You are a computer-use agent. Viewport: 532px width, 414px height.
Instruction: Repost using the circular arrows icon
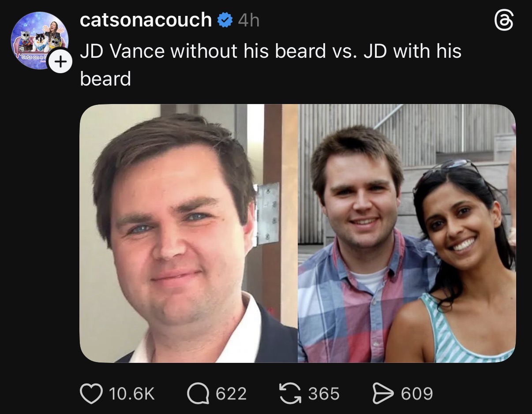(x=290, y=393)
